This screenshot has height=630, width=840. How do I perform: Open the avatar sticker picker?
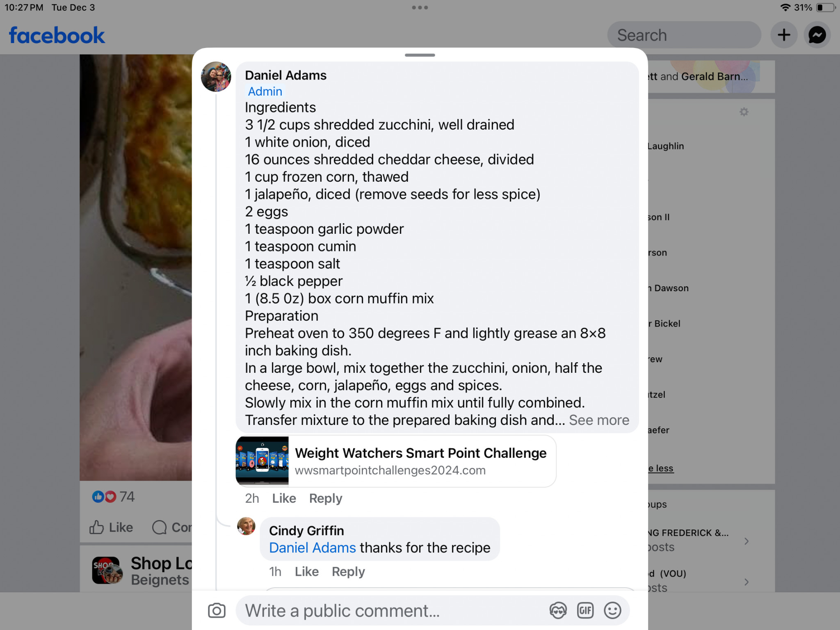(558, 611)
